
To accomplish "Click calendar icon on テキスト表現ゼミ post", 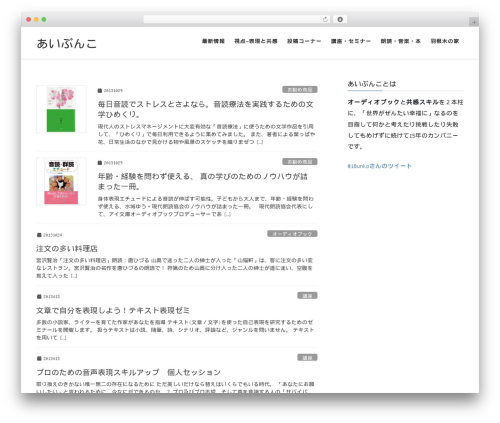I will (x=39, y=297).
